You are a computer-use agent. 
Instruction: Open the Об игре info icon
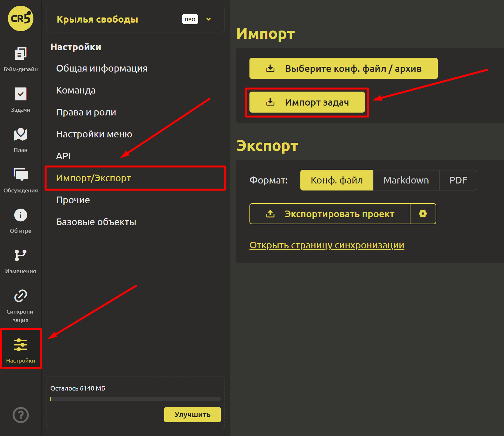coord(21,215)
